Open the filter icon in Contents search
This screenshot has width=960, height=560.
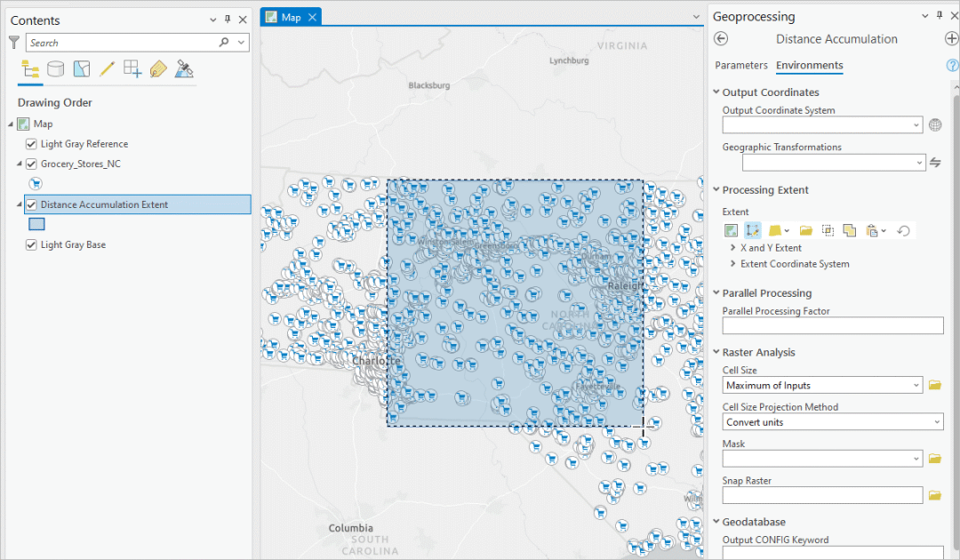coord(13,42)
